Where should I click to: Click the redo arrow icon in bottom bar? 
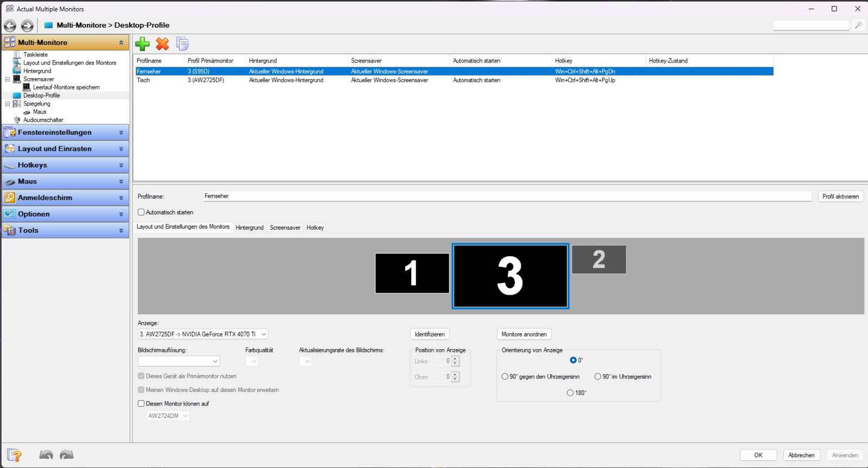tap(67, 455)
